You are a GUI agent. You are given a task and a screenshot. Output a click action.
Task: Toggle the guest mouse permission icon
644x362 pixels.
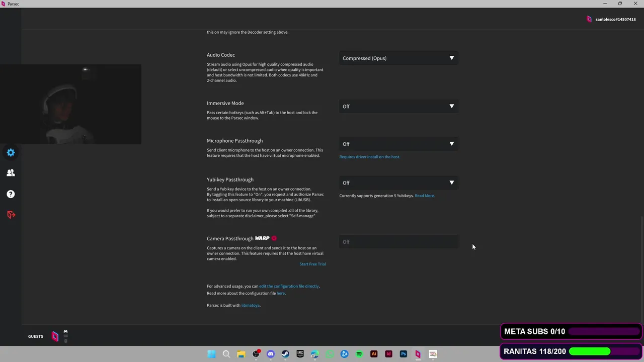[x=65, y=341]
